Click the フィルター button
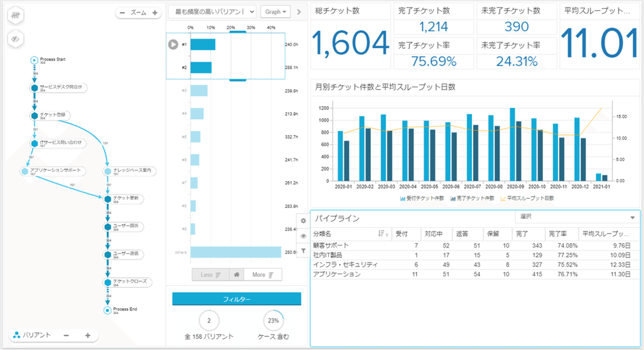The height and width of the screenshot is (350, 644). pos(237,299)
